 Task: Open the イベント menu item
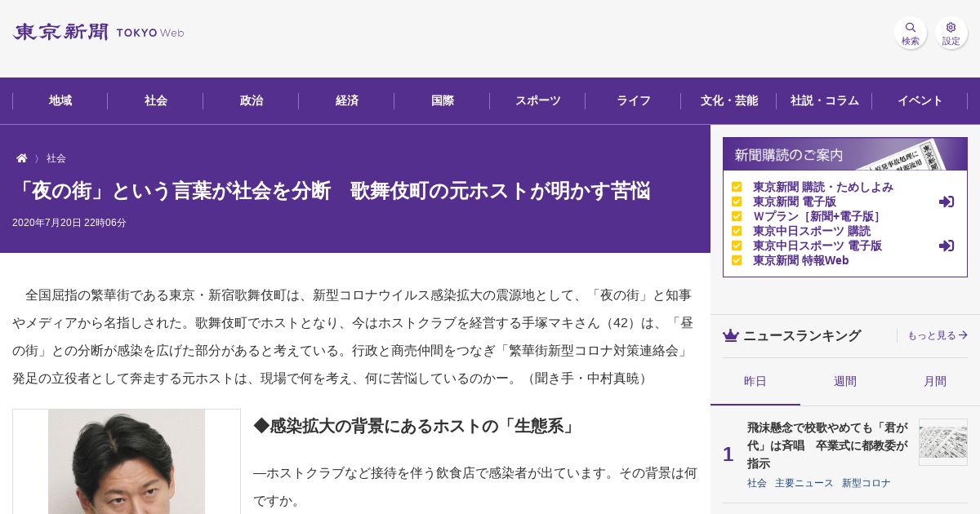coord(920,101)
